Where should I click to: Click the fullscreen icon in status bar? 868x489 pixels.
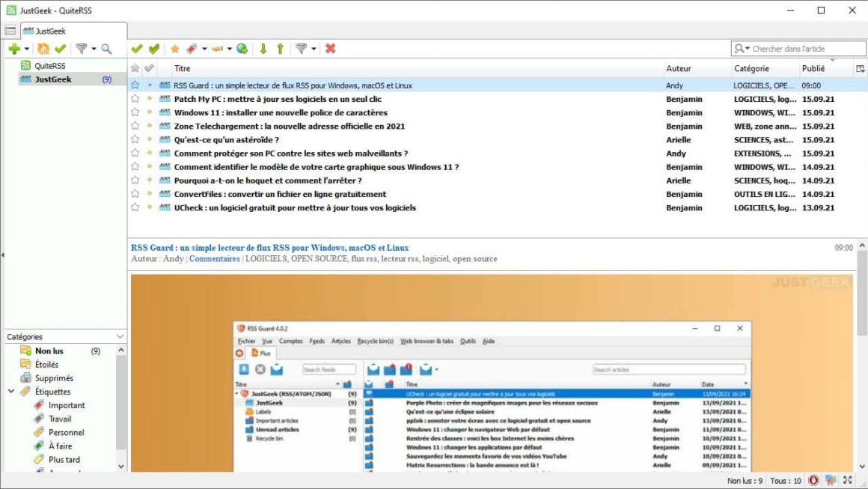(848, 481)
